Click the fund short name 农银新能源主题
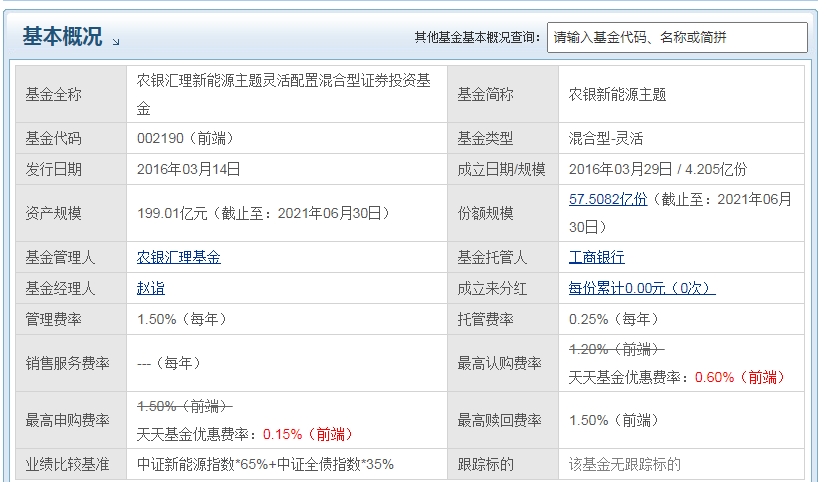This screenshot has height=482, width=829. (x=617, y=95)
